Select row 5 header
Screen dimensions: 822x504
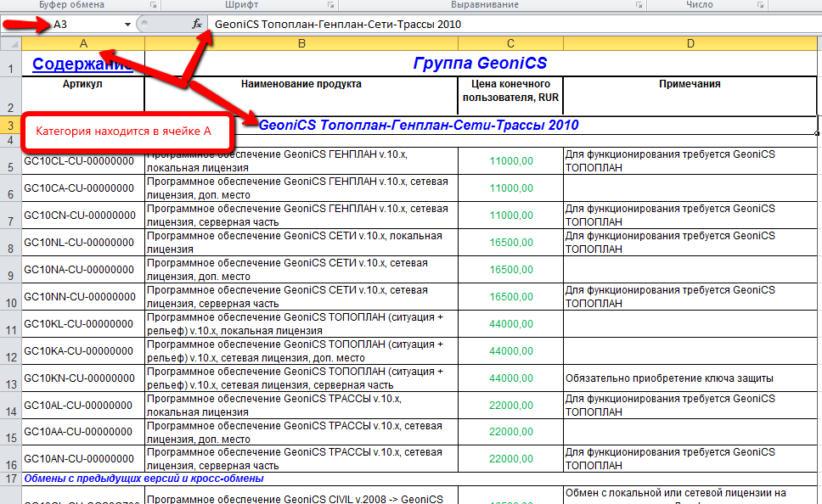pos(11,161)
